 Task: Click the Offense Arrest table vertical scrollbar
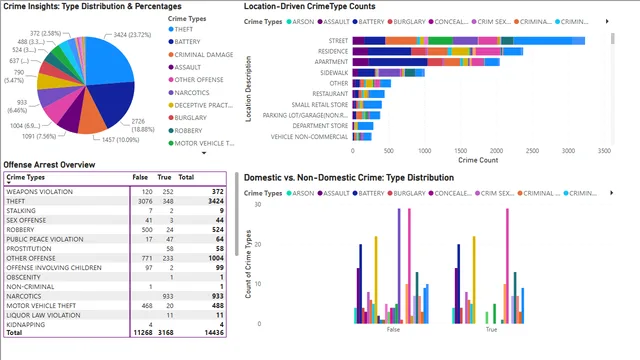tap(237, 214)
